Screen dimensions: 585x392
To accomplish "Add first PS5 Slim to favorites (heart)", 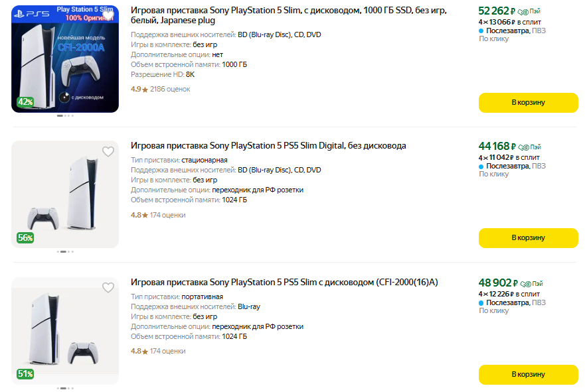I will tap(108, 15).
